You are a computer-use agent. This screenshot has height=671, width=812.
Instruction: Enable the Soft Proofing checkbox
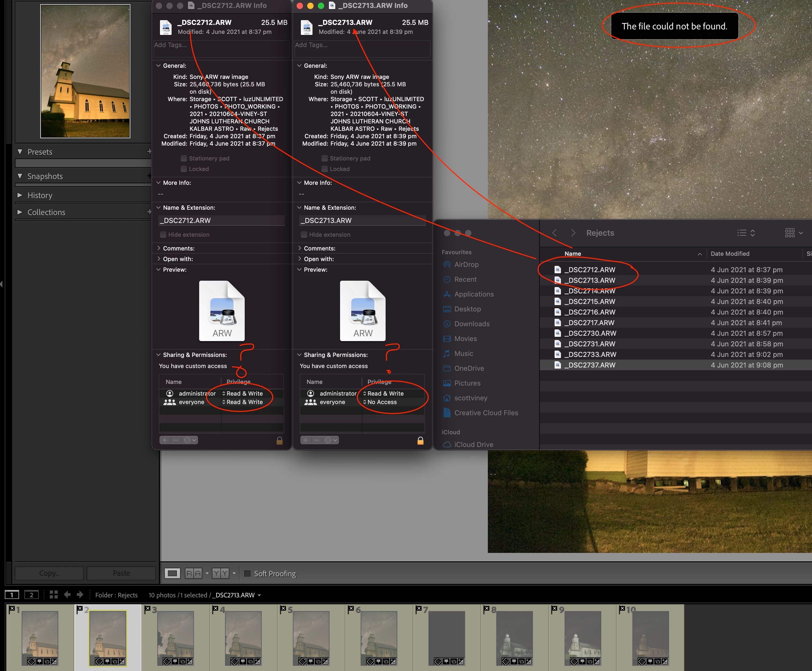248,573
